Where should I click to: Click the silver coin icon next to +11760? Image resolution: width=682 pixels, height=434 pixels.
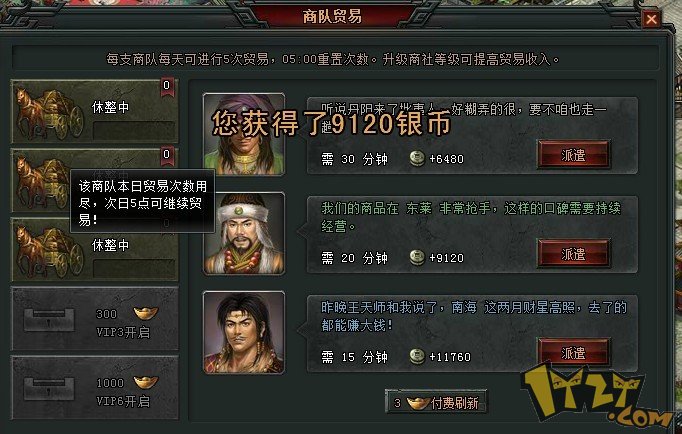pyautogui.click(x=417, y=357)
